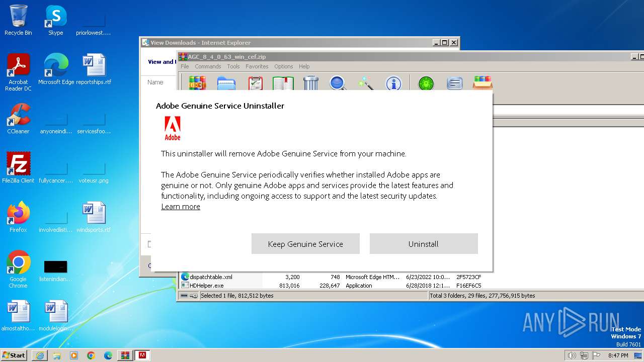This screenshot has height=362, width=644.
Task: Click Internet Explorer taskbar button
Action: [40, 355]
